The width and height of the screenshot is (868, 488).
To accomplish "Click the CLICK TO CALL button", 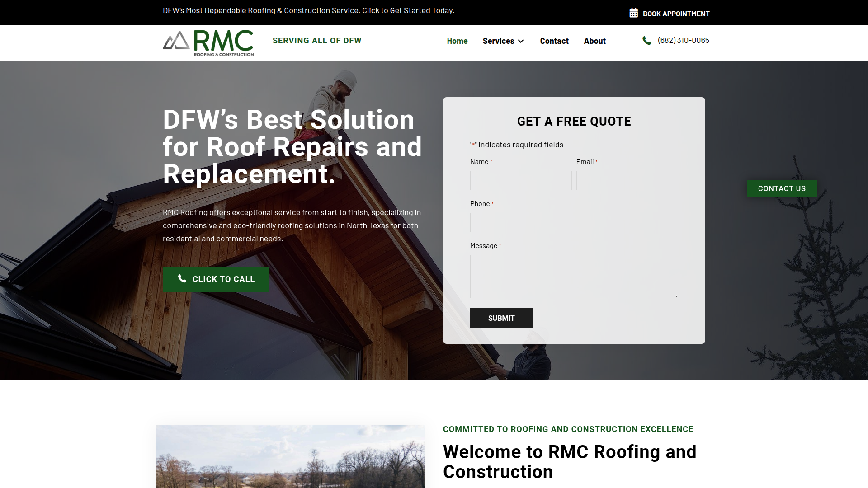I will (216, 280).
